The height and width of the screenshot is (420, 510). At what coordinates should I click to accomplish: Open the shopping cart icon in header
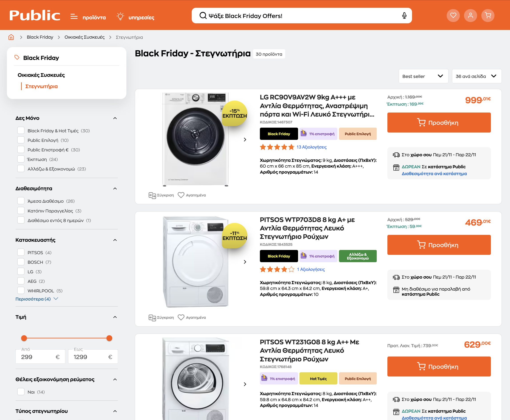(488, 16)
